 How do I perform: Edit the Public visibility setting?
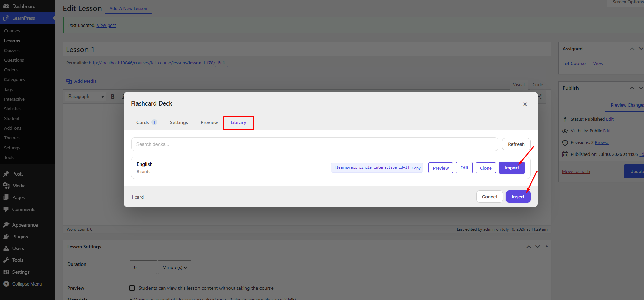point(607,131)
